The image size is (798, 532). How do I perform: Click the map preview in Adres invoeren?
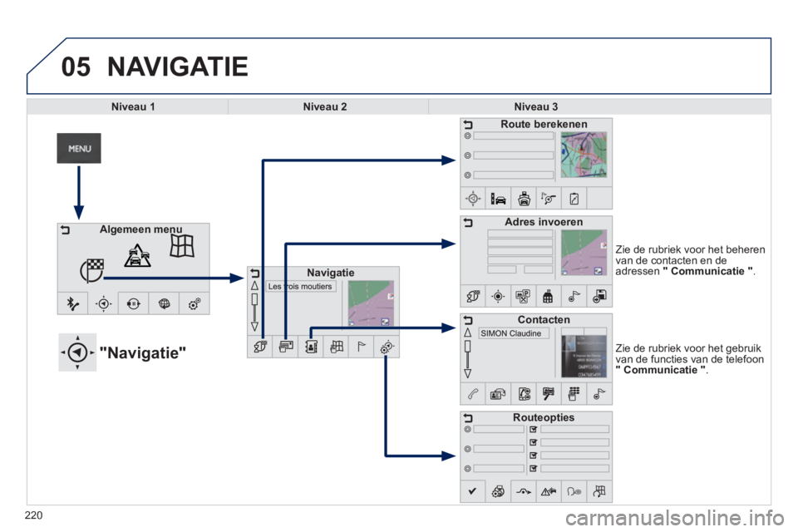coord(584,253)
